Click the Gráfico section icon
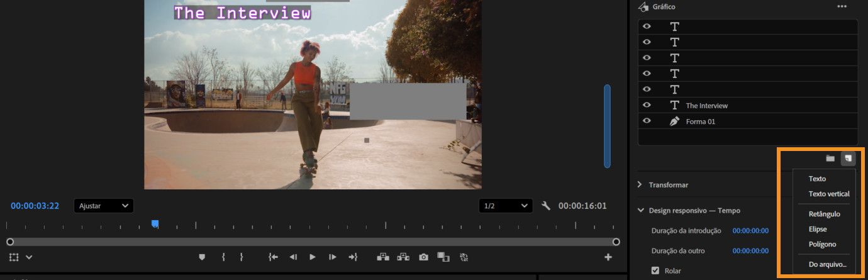Image resolution: width=868 pixels, height=280 pixels. point(643,6)
